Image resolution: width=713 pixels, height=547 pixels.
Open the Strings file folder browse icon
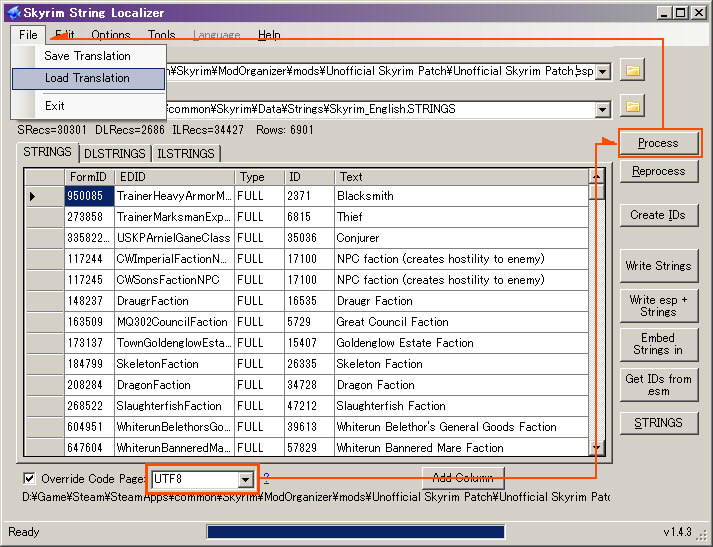tap(633, 107)
